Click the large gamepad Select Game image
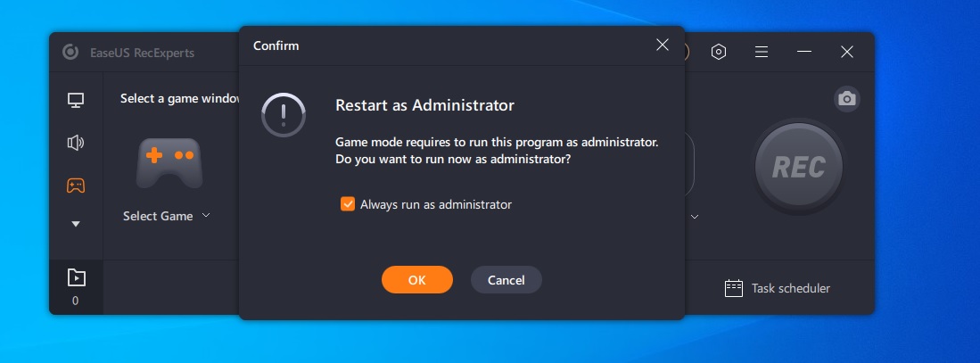The image size is (980, 363). click(x=169, y=163)
